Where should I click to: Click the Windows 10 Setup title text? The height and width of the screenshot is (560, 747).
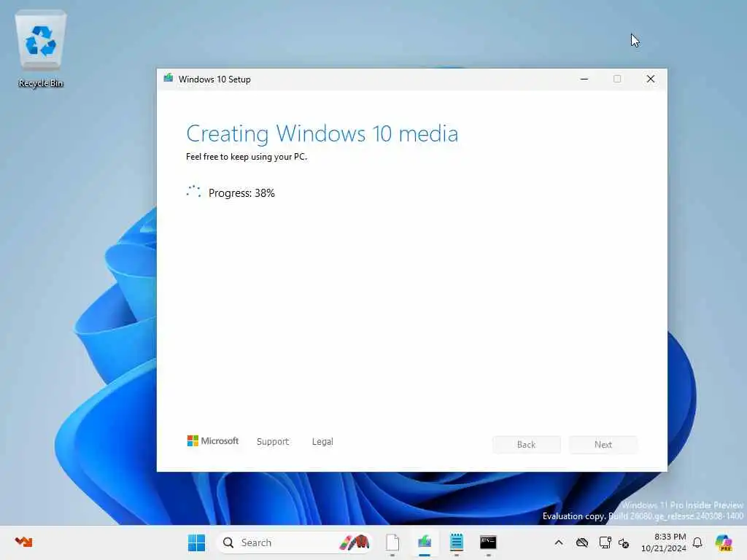click(x=214, y=79)
